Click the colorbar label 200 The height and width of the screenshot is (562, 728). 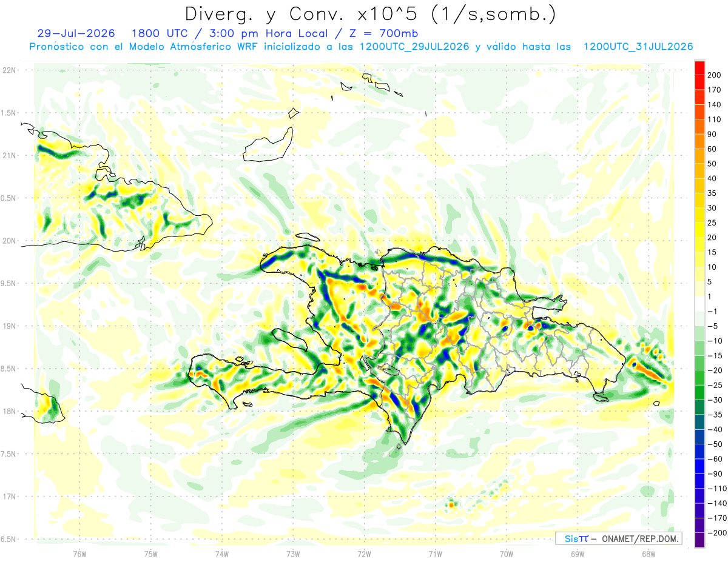tap(714, 75)
